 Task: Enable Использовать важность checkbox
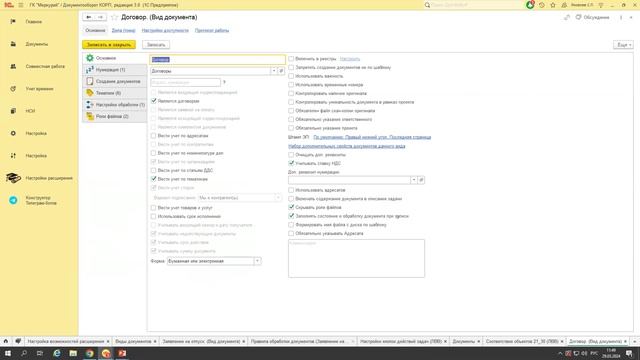tap(291, 76)
